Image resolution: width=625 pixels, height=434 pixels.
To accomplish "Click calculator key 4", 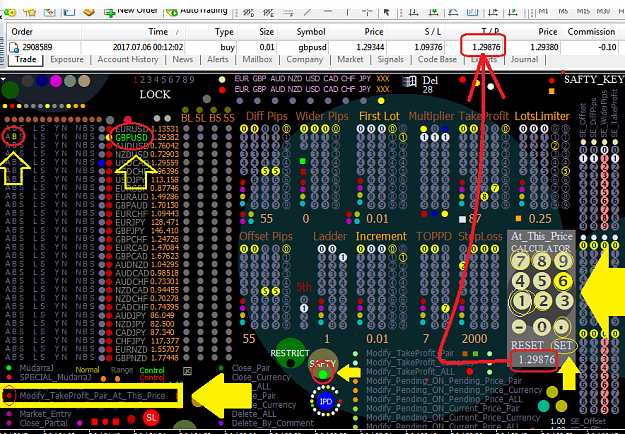I will [520, 281].
